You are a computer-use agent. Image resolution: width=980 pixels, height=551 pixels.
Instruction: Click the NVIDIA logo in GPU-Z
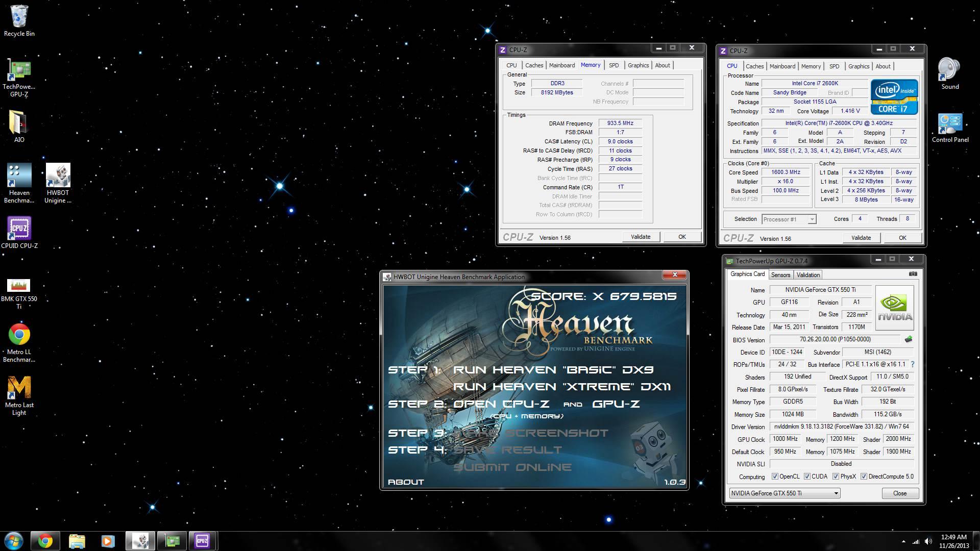895,307
